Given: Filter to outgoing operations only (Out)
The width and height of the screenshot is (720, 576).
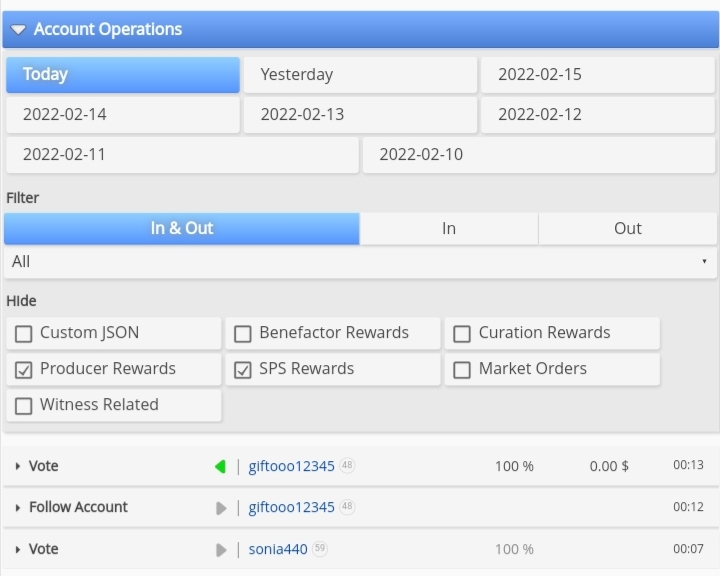Looking at the screenshot, I should pyautogui.click(x=627, y=228).
